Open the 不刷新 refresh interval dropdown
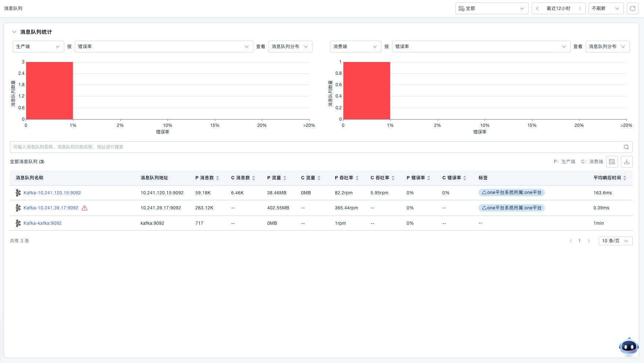The image size is (644, 363). pyautogui.click(x=605, y=8)
